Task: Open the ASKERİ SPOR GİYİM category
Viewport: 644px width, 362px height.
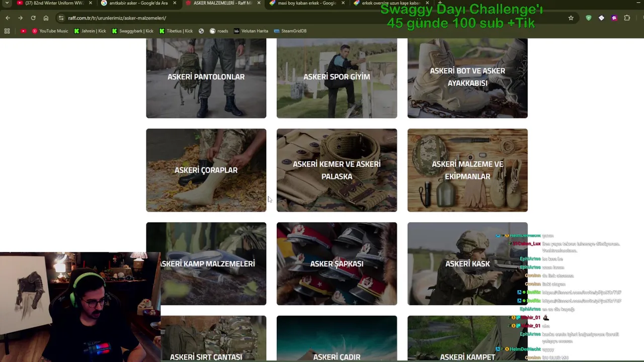Action: tap(337, 78)
